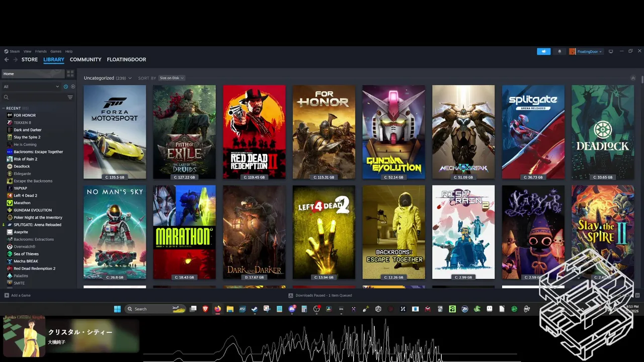The width and height of the screenshot is (644, 362).
Task: Click the Windows taskbar Search box
Action: pos(156,309)
